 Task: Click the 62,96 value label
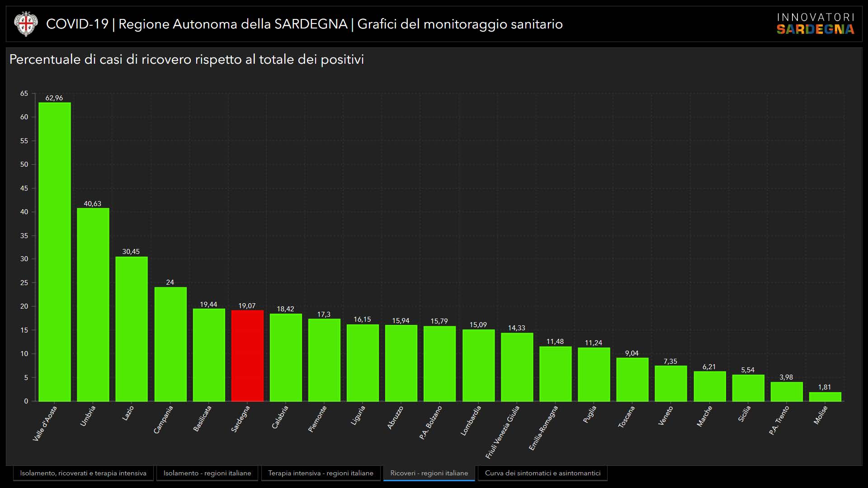pyautogui.click(x=54, y=98)
